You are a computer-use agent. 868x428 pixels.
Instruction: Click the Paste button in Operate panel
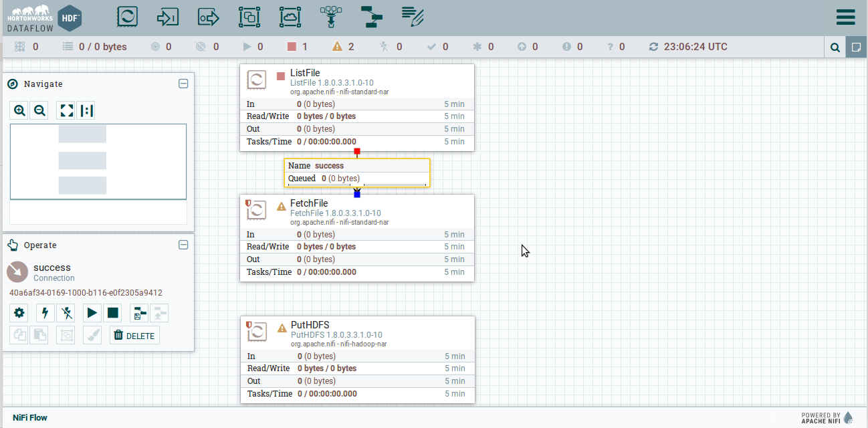tap(39, 335)
